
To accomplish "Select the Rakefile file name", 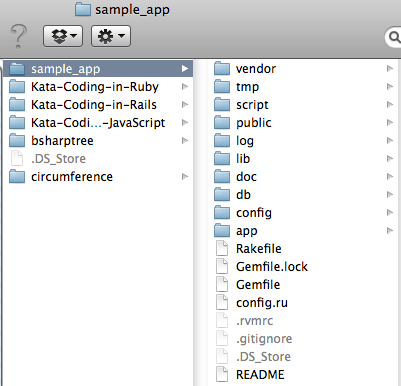I will tap(259, 249).
